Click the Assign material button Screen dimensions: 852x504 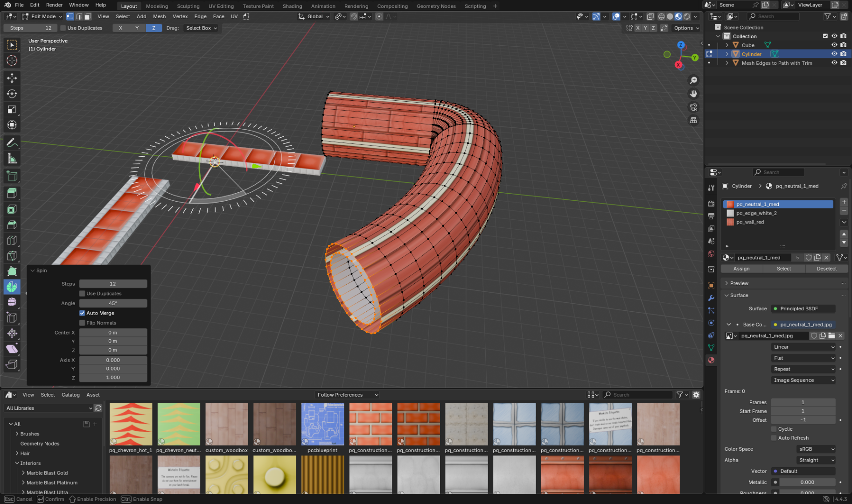click(741, 269)
